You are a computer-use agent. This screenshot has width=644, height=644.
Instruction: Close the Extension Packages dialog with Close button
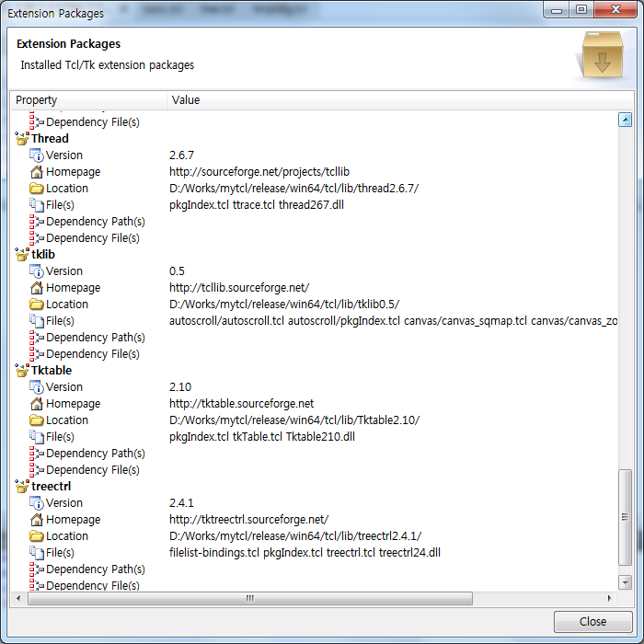coord(592,621)
